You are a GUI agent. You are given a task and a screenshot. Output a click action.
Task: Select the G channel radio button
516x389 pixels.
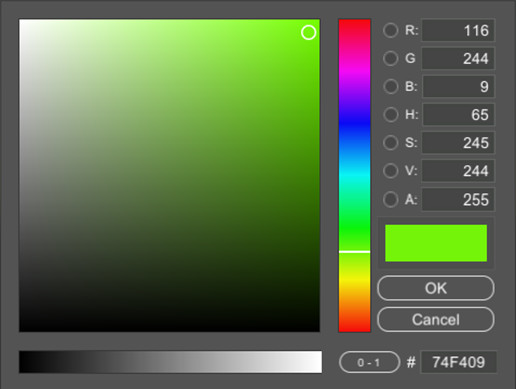tap(390, 58)
